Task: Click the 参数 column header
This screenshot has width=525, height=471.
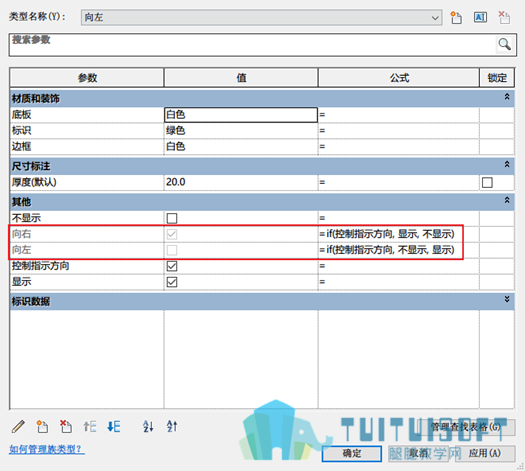Action: 87,78
